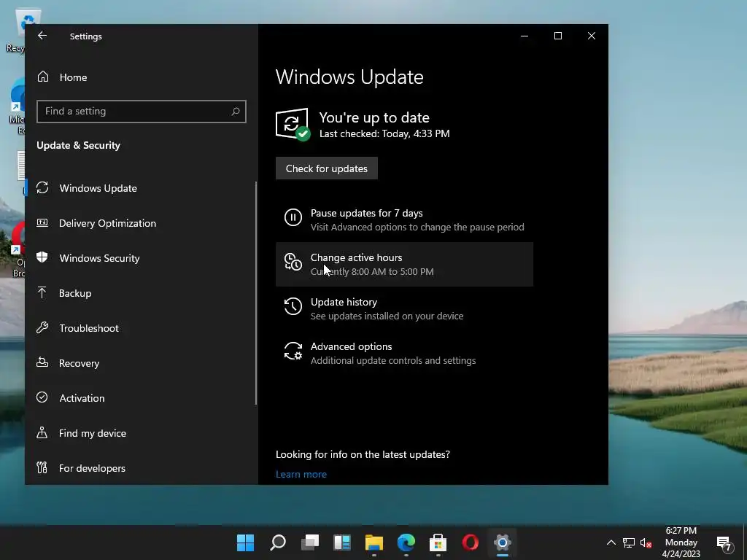The image size is (747, 560).
Task: Click Pause updates for 7 days
Action: tap(404, 219)
